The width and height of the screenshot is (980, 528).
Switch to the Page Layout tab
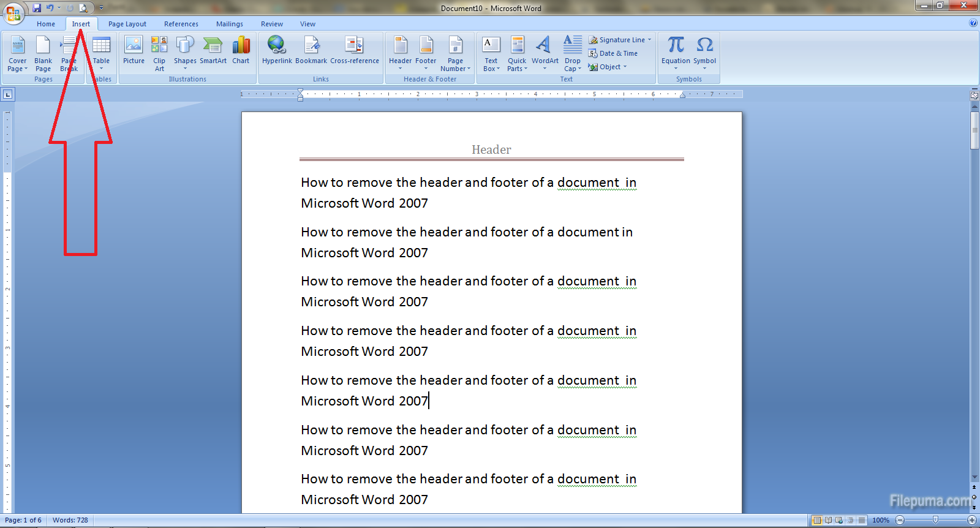tap(127, 24)
